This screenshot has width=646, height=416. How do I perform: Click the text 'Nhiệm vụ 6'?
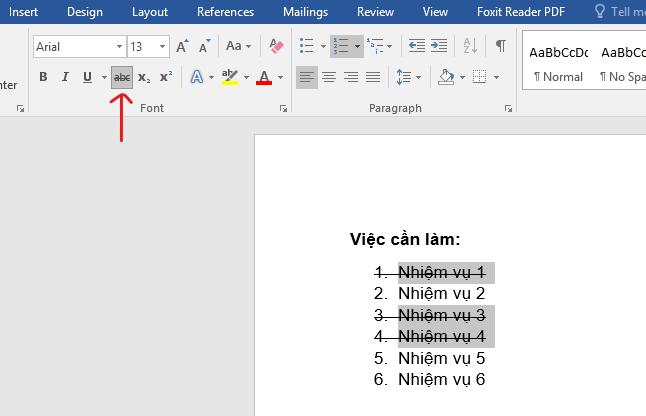(x=442, y=379)
